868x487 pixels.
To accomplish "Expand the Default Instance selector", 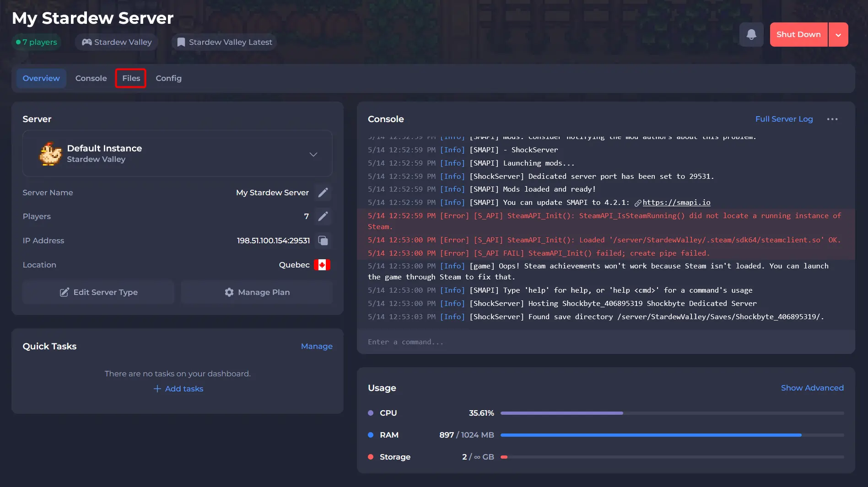I will pos(313,154).
